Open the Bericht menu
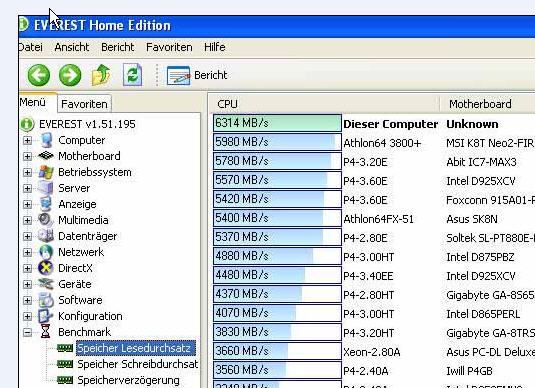This screenshot has width=535, height=388. pyautogui.click(x=118, y=47)
